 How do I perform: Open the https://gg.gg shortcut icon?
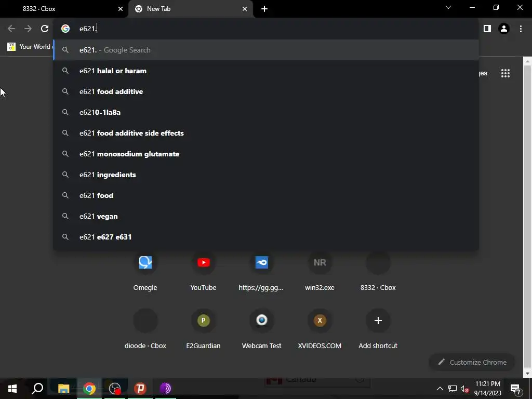[x=262, y=262]
